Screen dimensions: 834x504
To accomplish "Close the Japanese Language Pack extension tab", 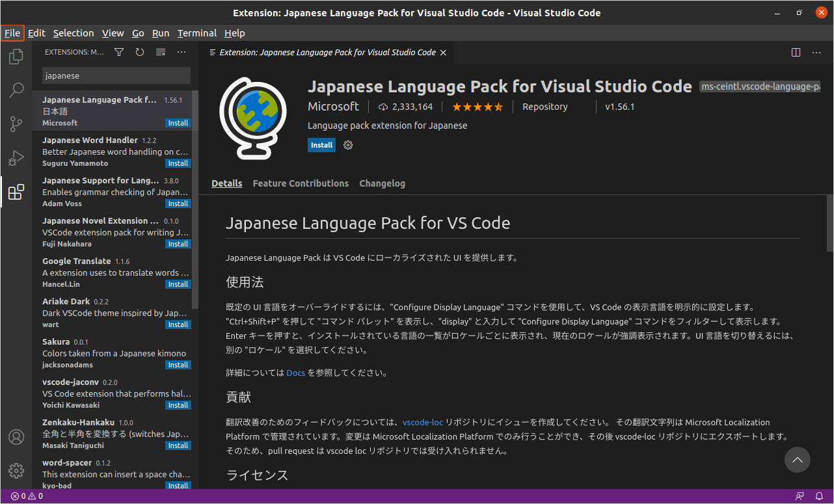I will tap(443, 52).
